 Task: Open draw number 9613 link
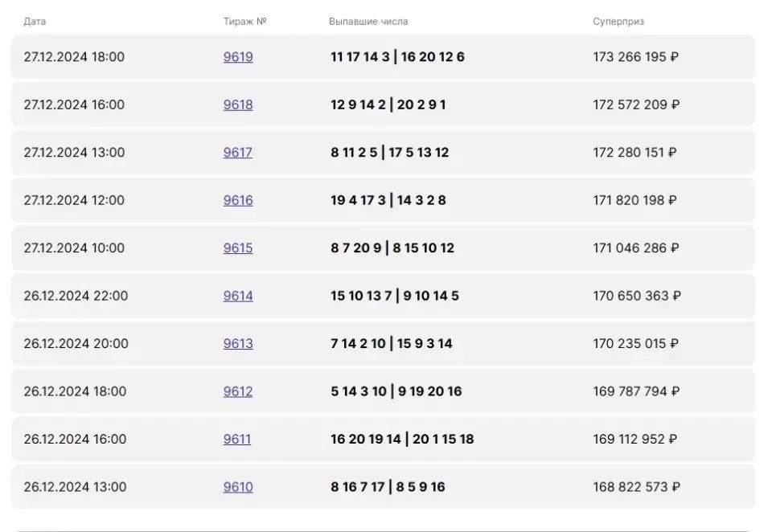tap(238, 343)
